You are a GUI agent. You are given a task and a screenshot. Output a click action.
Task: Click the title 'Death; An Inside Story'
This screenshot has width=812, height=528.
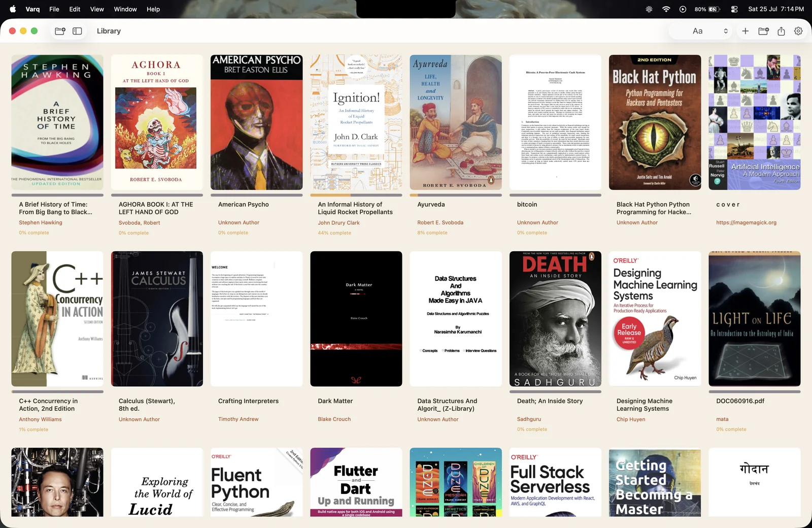pos(550,401)
